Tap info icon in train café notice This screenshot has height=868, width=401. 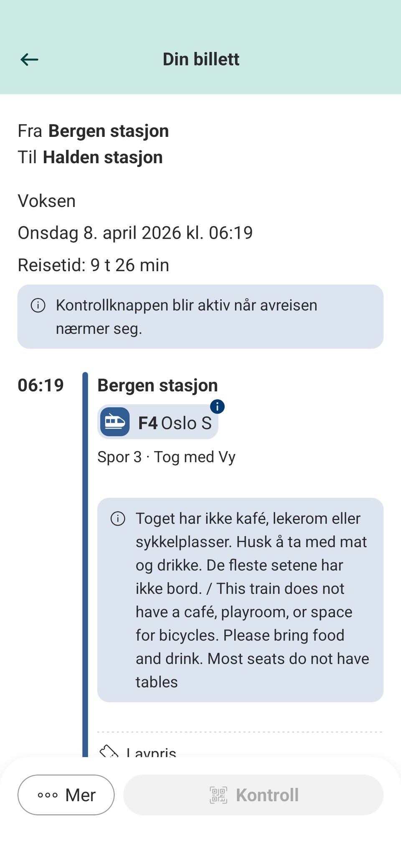pyautogui.click(x=118, y=519)
